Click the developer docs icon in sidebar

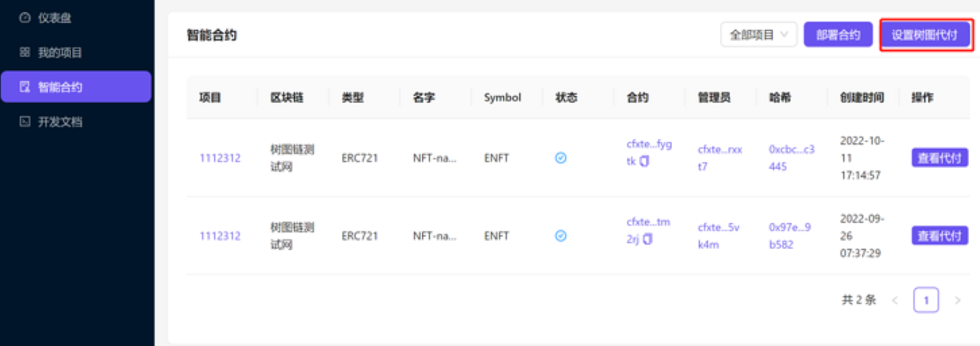[25, 122]
